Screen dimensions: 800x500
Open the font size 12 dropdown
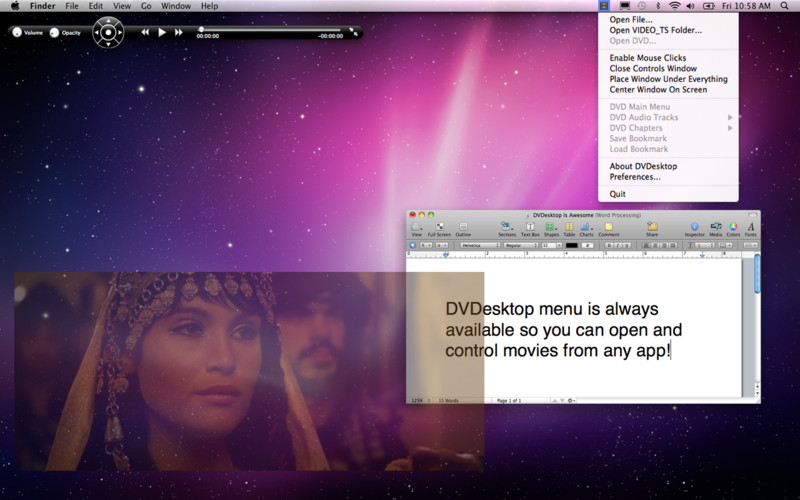coord(552,245)
